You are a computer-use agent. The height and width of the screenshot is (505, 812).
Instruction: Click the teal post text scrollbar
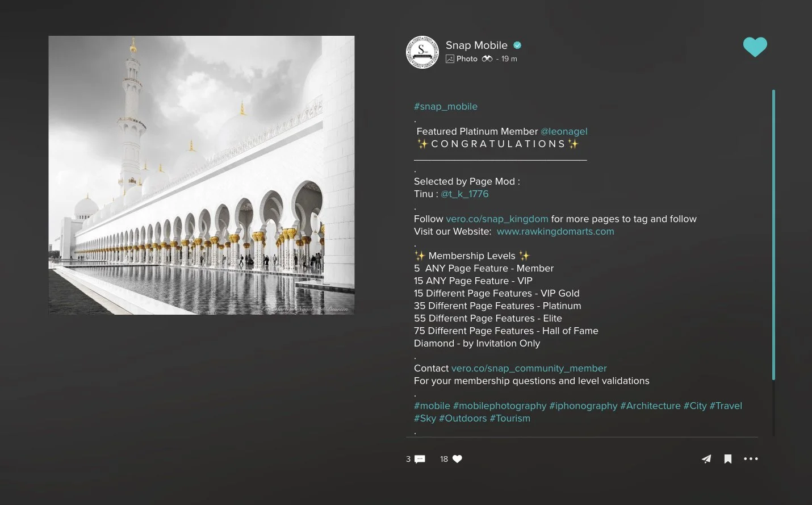point(773,235)
